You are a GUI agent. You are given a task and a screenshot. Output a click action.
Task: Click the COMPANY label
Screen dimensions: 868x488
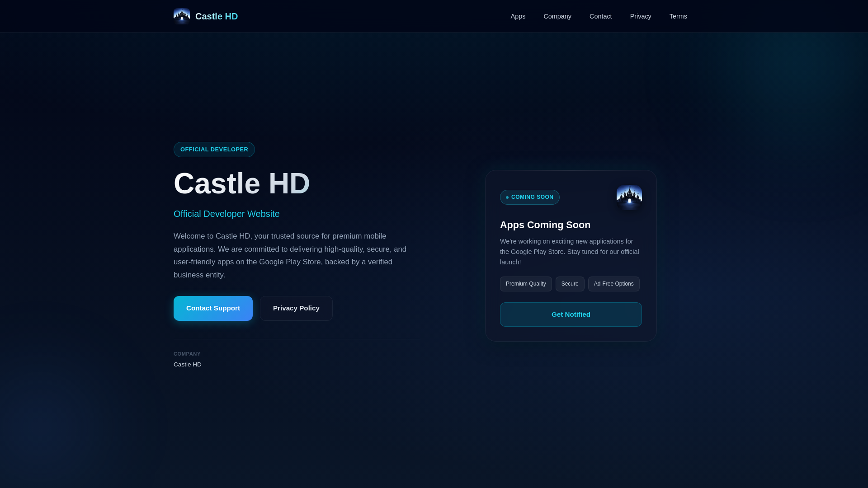[187, 354]
